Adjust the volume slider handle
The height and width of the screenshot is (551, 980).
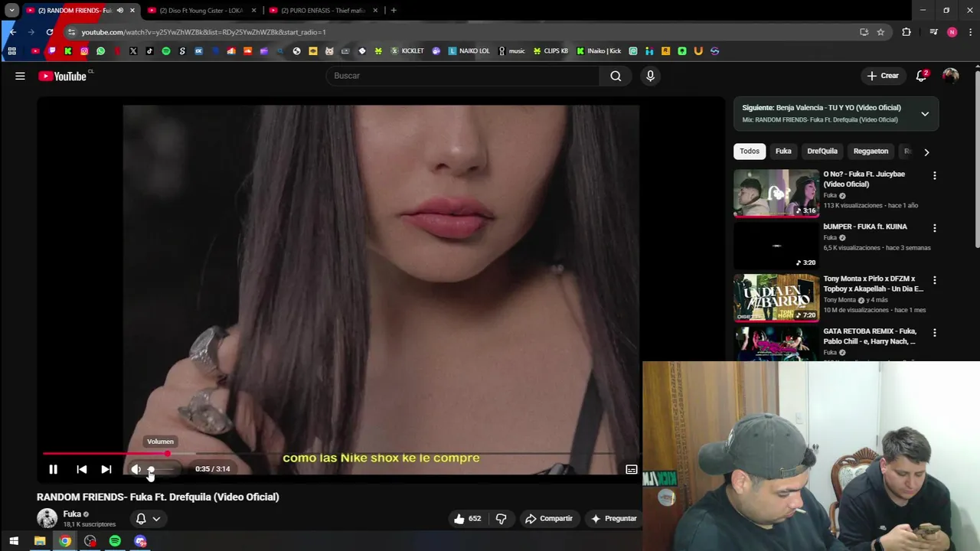(151, 469)
